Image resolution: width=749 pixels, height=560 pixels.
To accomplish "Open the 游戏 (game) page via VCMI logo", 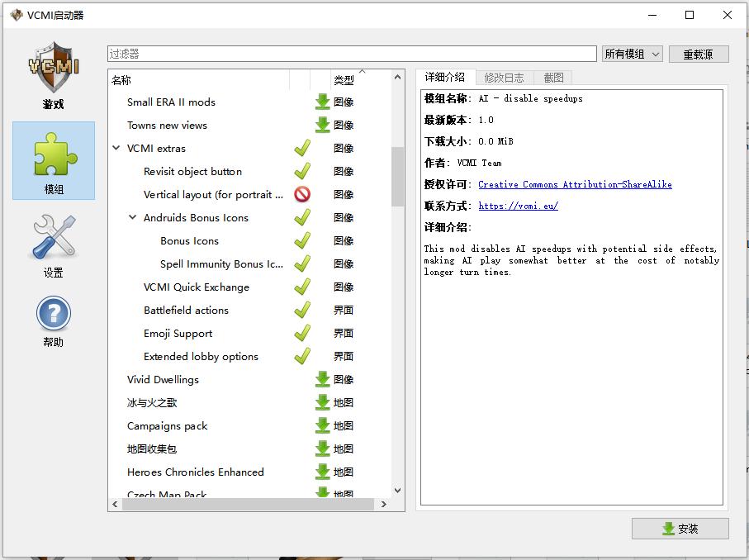I will (x=54, y=67).
